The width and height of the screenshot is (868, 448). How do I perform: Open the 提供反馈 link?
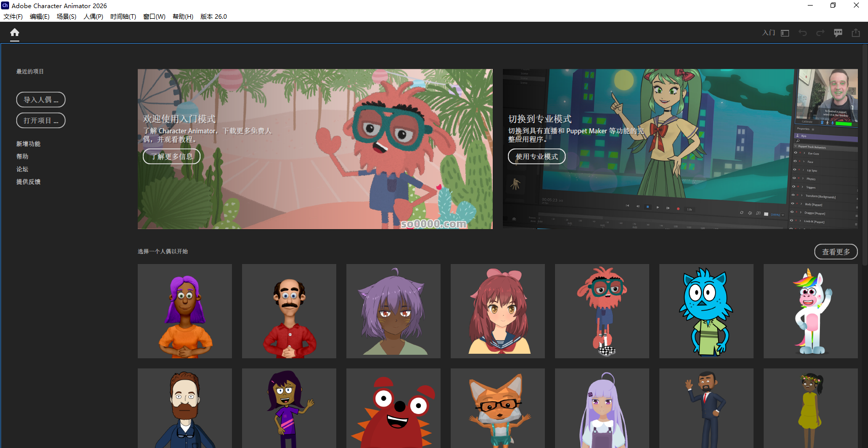(x=28, y=182)
